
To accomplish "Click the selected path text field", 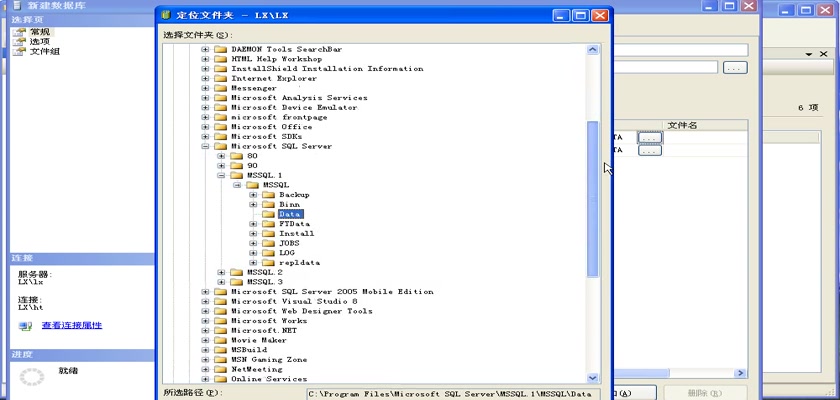I will tap(451, 394).
